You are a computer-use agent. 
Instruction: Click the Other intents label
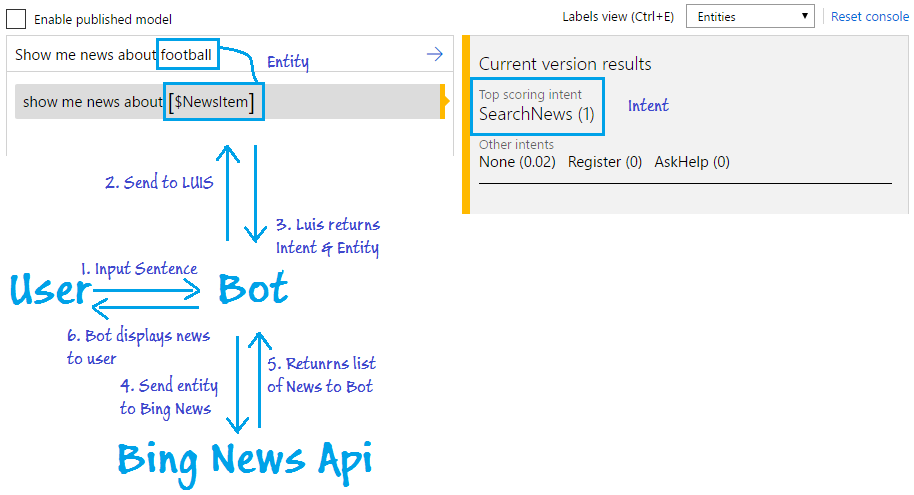click(x=516, y=145)
